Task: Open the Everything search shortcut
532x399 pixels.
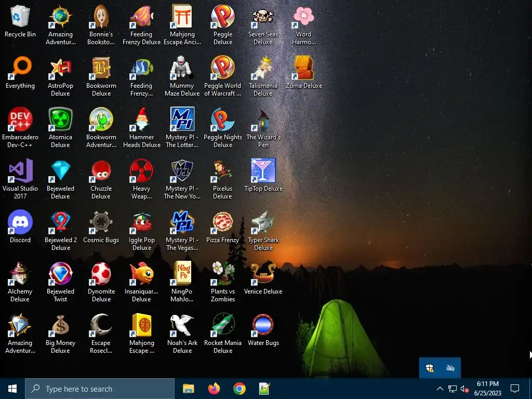Action: click(20, 68)
